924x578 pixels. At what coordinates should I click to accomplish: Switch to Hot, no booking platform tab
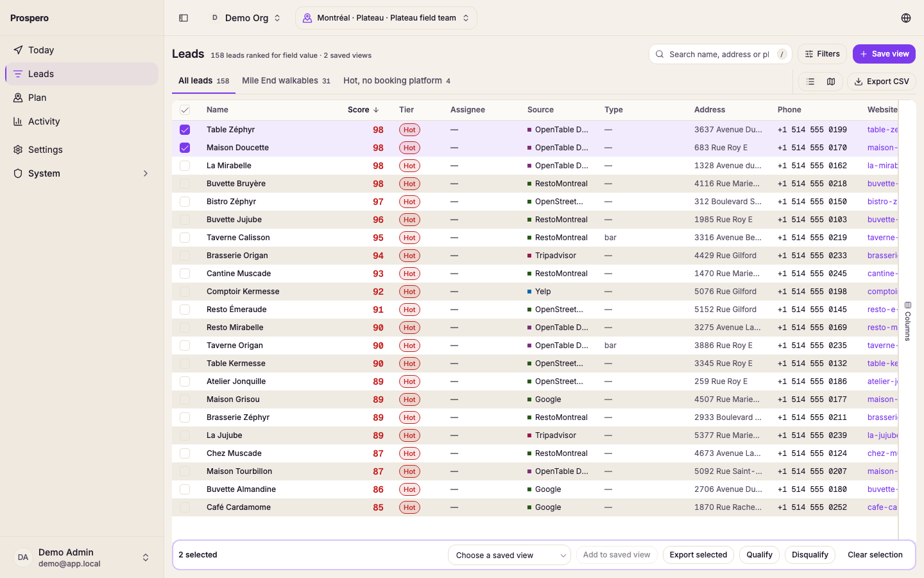point(397,81)
